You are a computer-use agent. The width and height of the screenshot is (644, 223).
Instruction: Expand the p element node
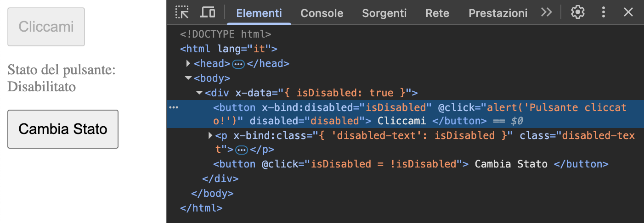click(210, 135)
